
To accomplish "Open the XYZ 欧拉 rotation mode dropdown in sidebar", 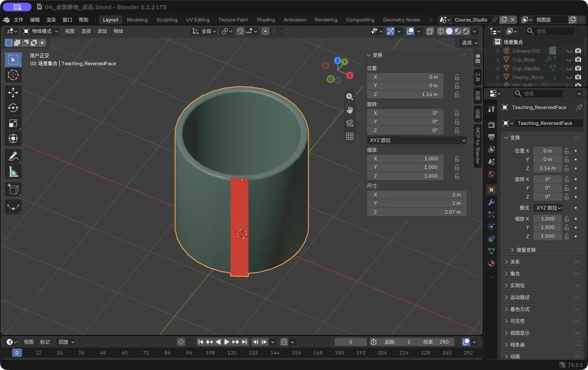I will (x=416, y=140).
